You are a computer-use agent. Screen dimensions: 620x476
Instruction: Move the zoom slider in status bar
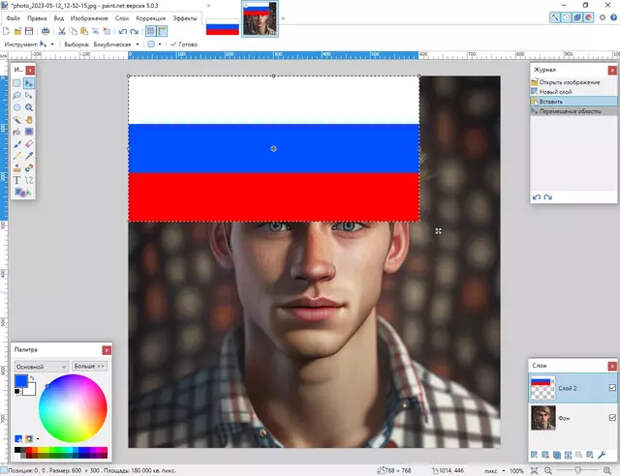click(x=578, y=470)
